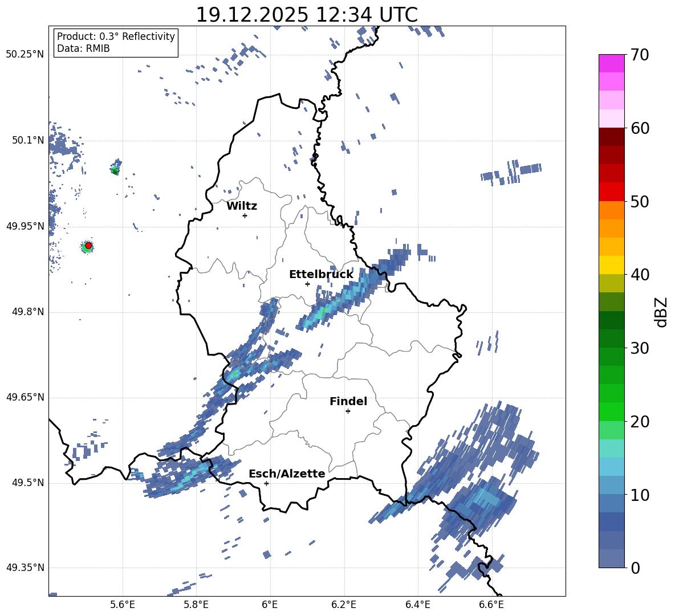Click the cross marker below Ettelbruck

[x=307, y=284]
